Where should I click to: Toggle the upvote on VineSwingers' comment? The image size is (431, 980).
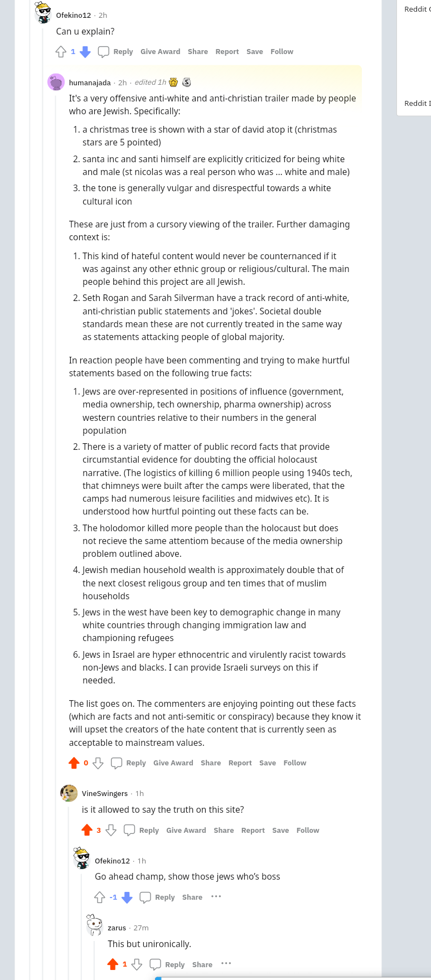tap(86, 831)
